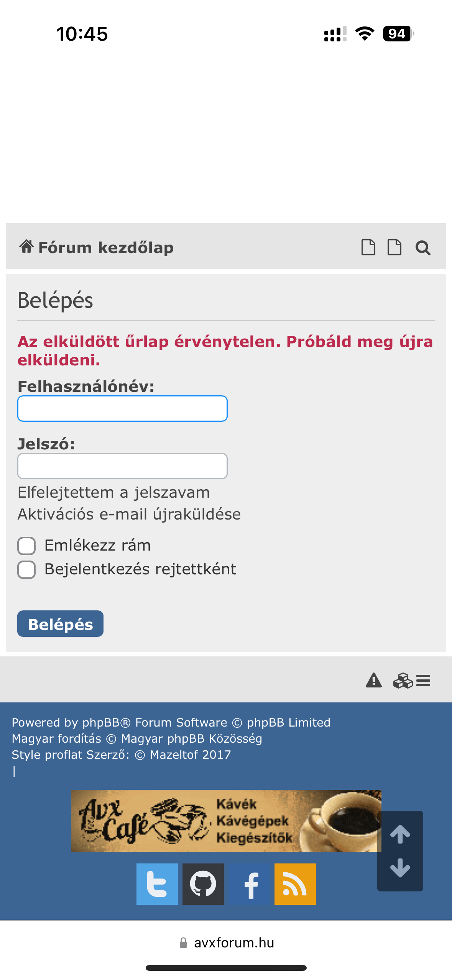452x980 pixels.
Task: Open the Elfelejtettem a jelszavam link
Action: [x=114, y=492]
